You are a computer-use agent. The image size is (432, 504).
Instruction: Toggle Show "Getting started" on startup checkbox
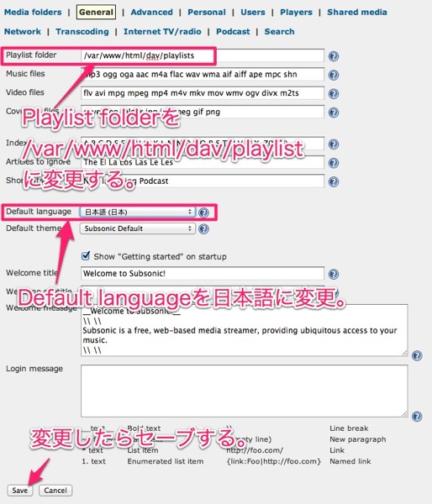click(86, 256)
